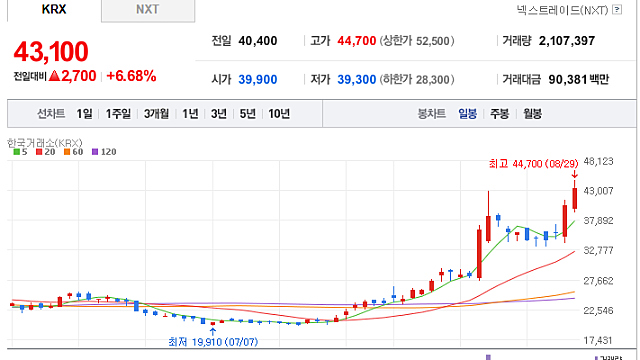The width and height of the screenshot is (640, 360).
Task: Click the orange 60-day moving average legend
Action: [73, 152]
